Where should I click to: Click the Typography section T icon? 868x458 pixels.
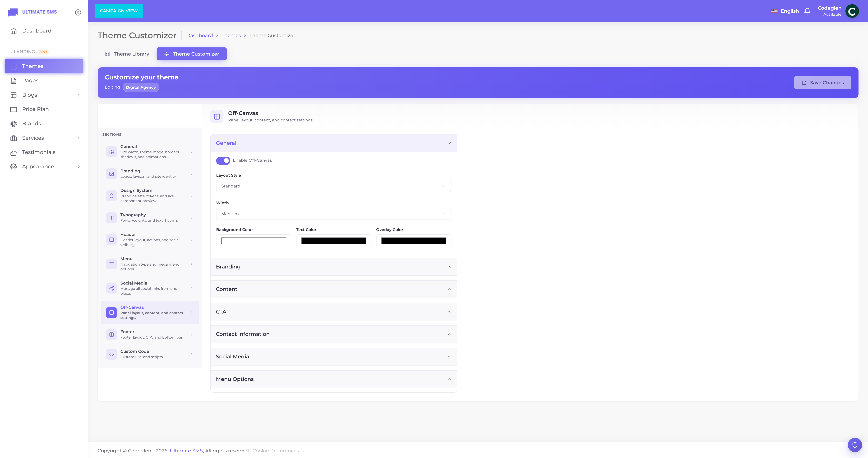[x=112, y=217]
